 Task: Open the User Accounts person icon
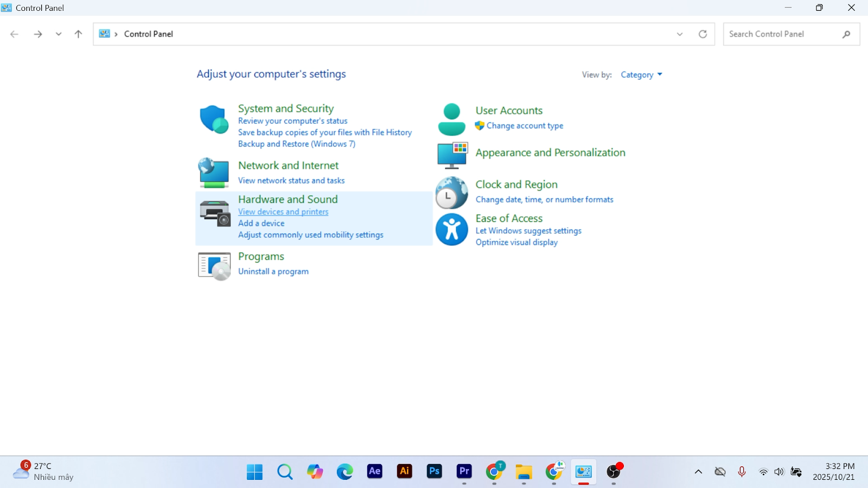451,119
